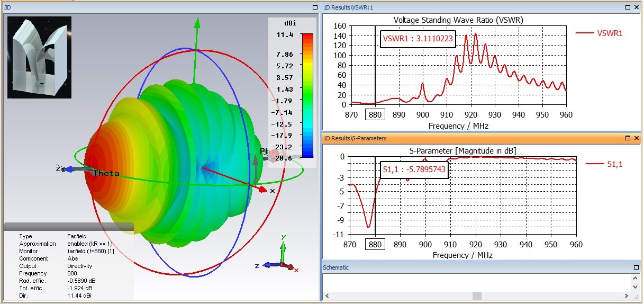Click the red x axis arrowhead in 3D view
Screen dimensions: 644x304
tap(262, 189)
